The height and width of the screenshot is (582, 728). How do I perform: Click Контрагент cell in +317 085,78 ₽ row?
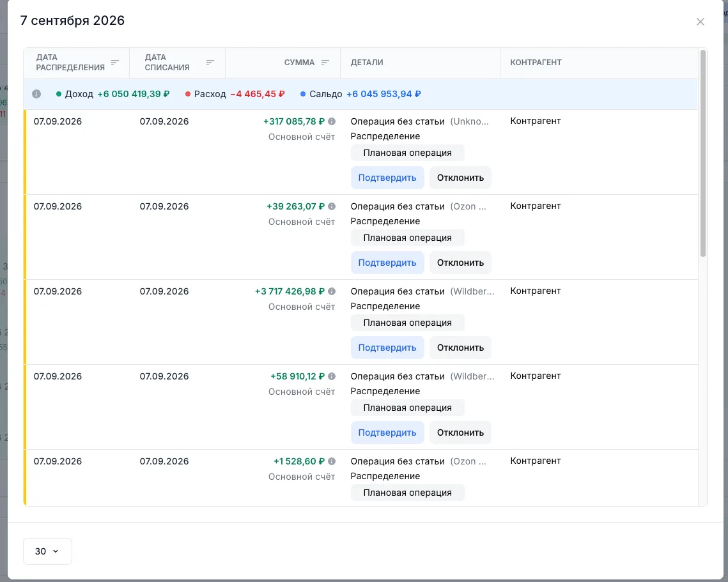[x=536, y=121]
